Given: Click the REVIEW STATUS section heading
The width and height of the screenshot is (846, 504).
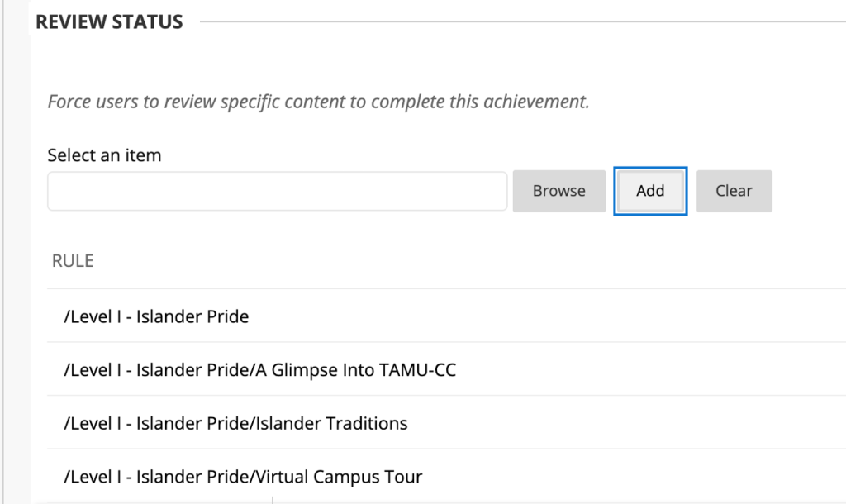Looking at the screenshot, I should point(109,22).
